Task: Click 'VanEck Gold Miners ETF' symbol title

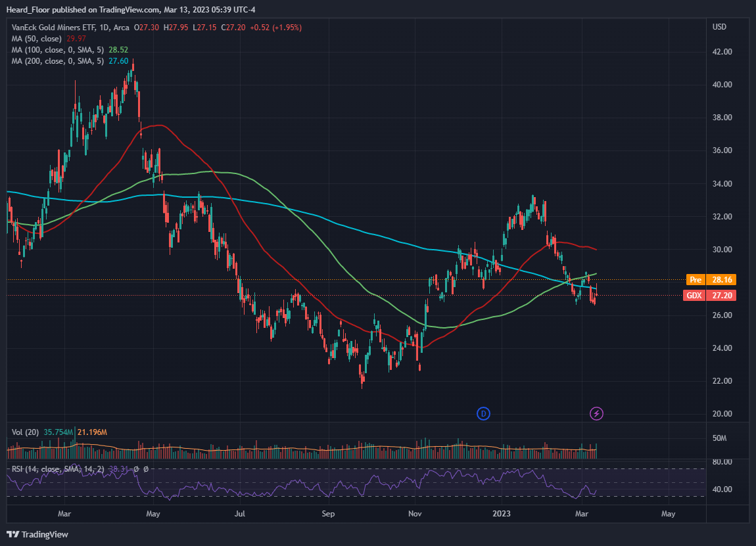Action: click(x=53, y=28)
